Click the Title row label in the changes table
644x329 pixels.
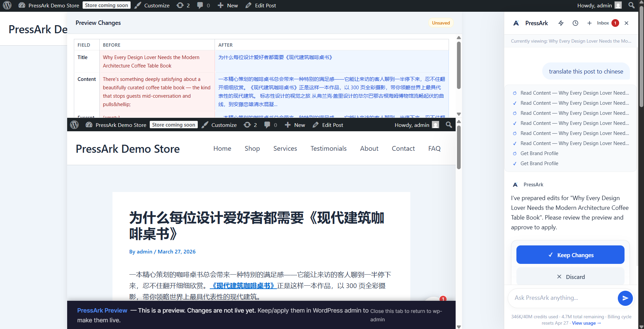83,57
